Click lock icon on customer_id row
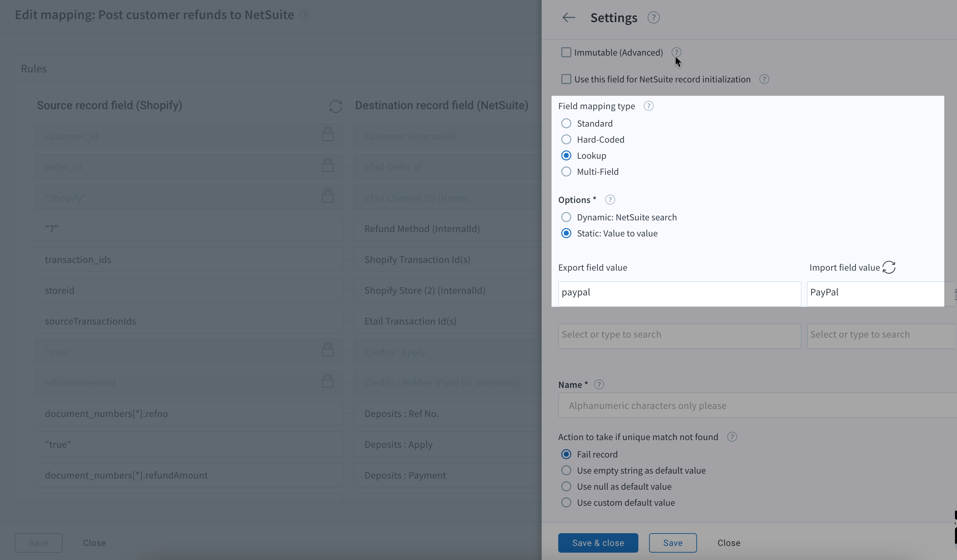This screenshot has height=560, width=957. point(327,134)
